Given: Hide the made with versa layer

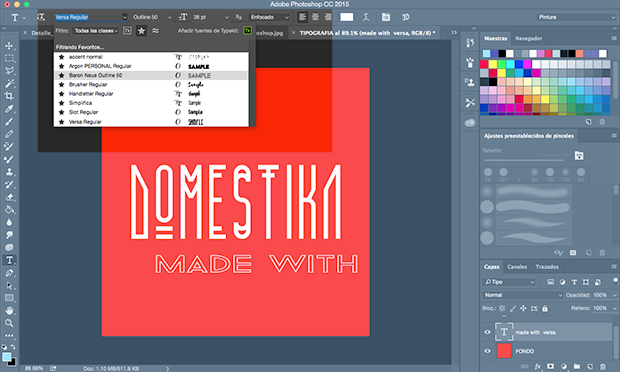Looking at the screenshot, I should point(487,332).
